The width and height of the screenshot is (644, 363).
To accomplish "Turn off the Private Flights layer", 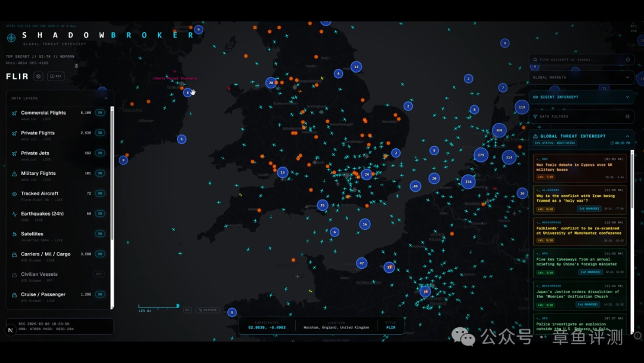I will pos(100,133).
